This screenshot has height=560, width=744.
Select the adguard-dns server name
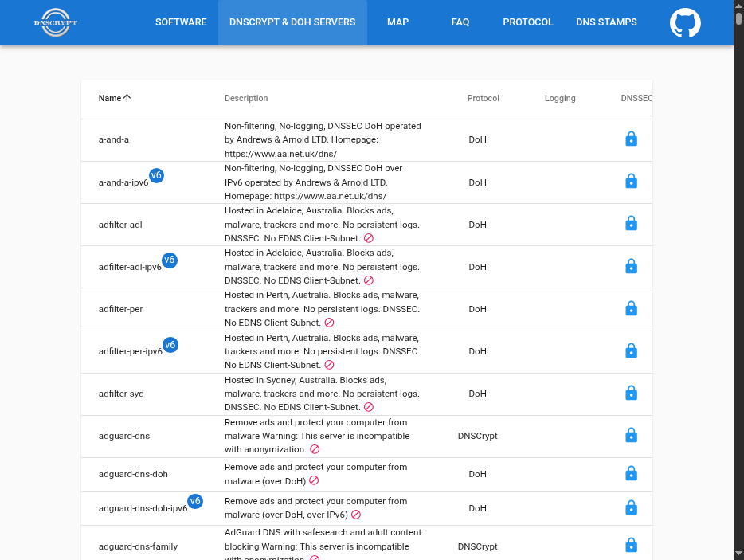point(124,437)
